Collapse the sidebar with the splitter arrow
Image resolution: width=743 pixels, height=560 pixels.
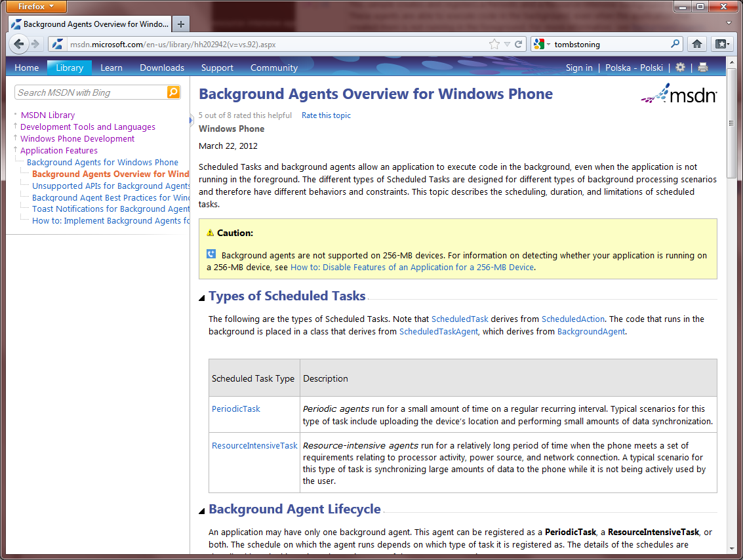point(191,121)
